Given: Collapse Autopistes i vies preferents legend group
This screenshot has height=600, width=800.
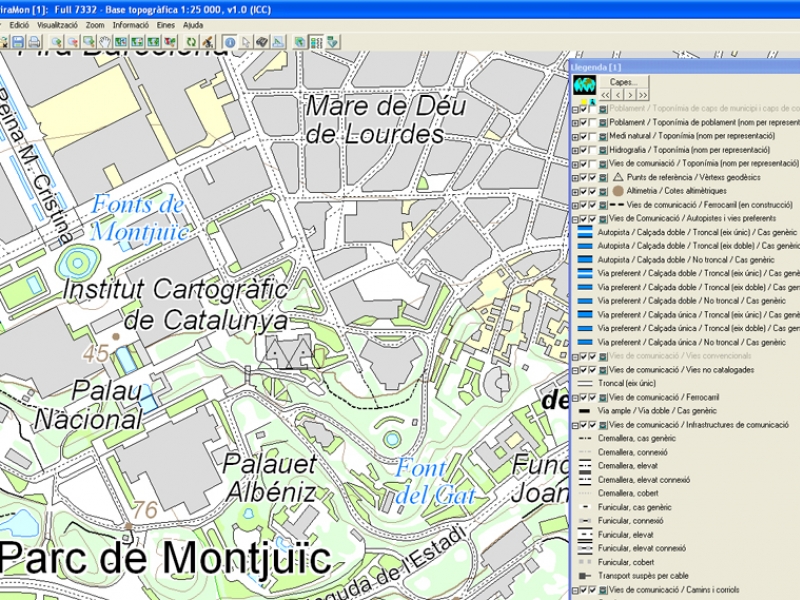Looking at the screenshot, I should pyautogui.click(x=574, y=218).
